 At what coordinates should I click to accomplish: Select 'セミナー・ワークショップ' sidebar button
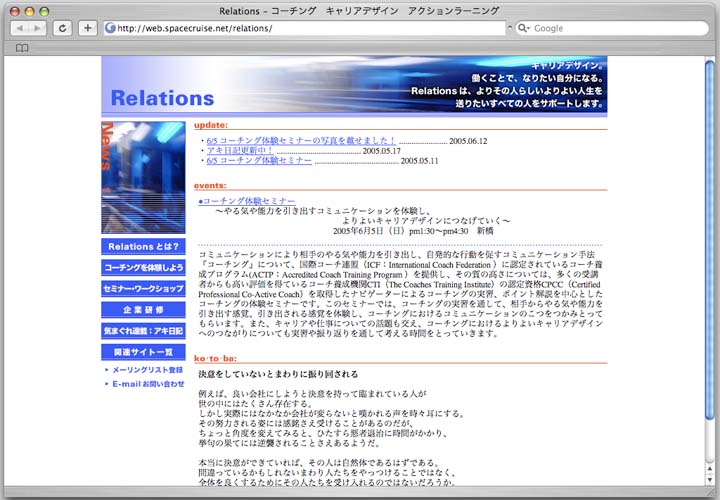click(143, 289)
